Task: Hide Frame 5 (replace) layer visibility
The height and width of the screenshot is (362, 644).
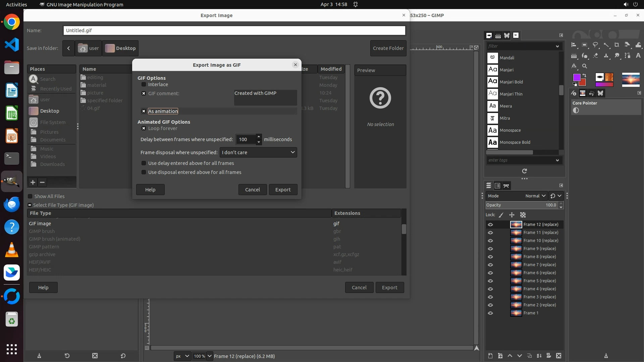Action: click(490, 281)
